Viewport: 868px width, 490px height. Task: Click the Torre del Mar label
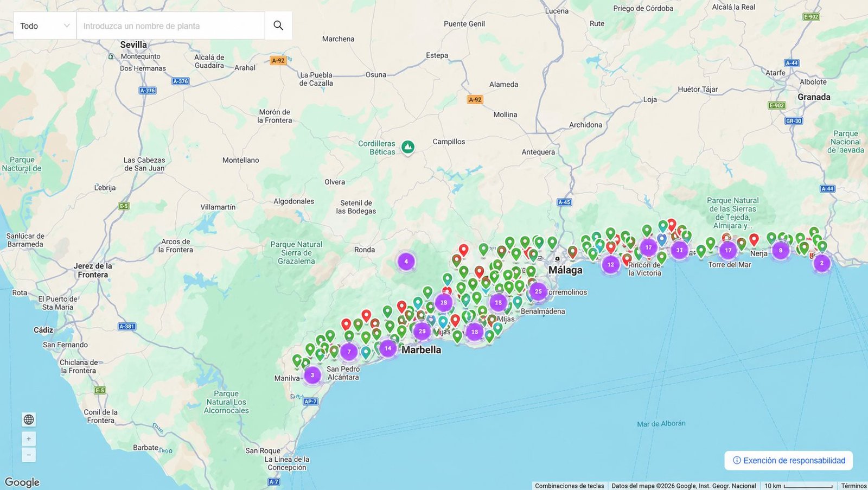[730, 265]
